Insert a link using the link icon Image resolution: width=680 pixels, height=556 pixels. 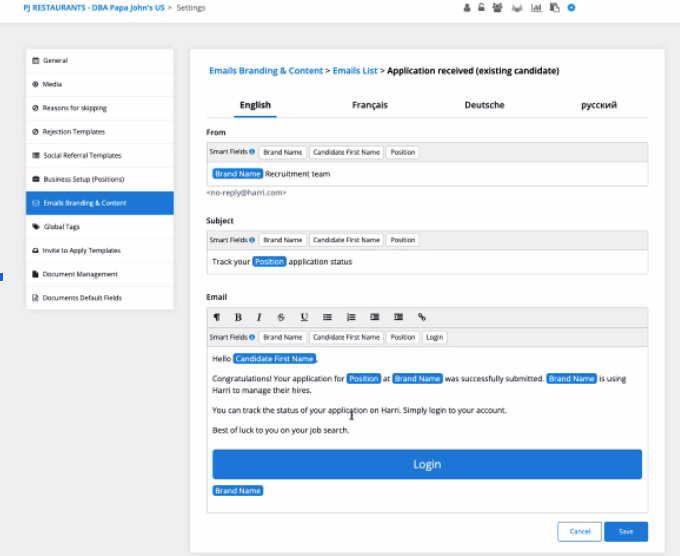pos(421,317)
